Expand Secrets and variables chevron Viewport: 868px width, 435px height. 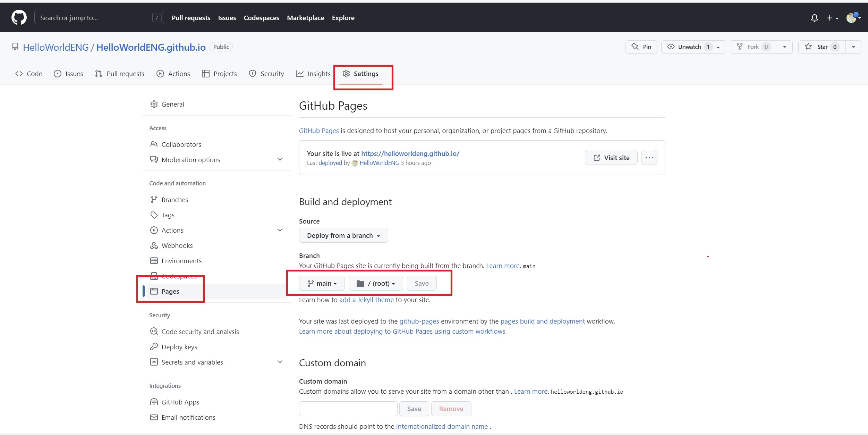[280, 362]
